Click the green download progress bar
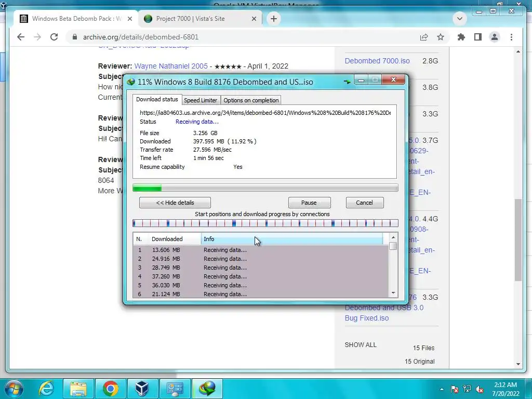532x399 pixels. (x=265, y=188)
